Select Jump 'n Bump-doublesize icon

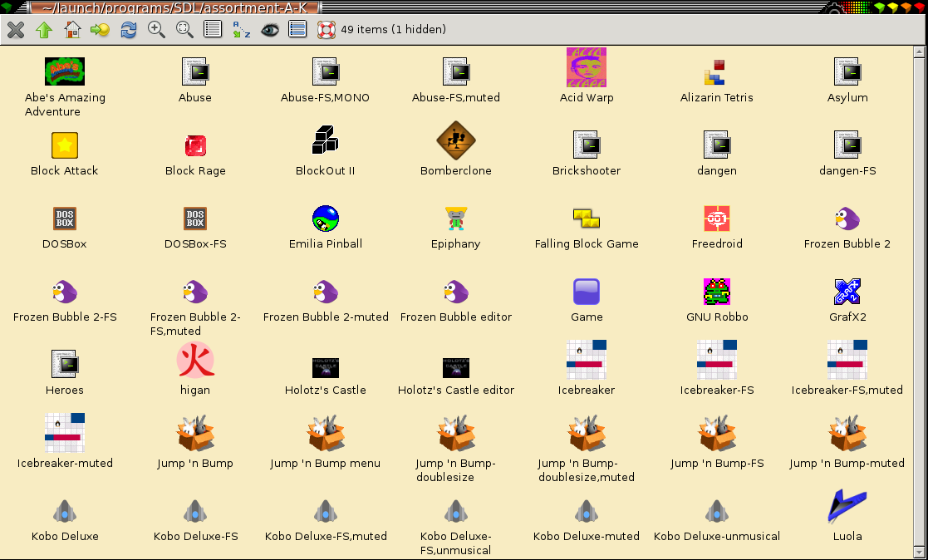click(456, 434)
